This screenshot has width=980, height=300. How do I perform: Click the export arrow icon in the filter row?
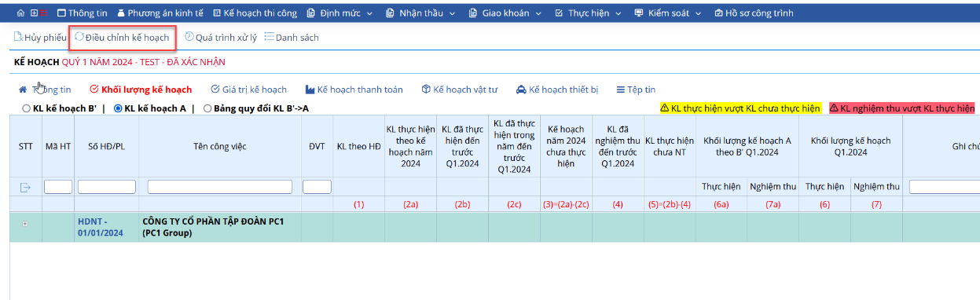click(x=25, y=187)
